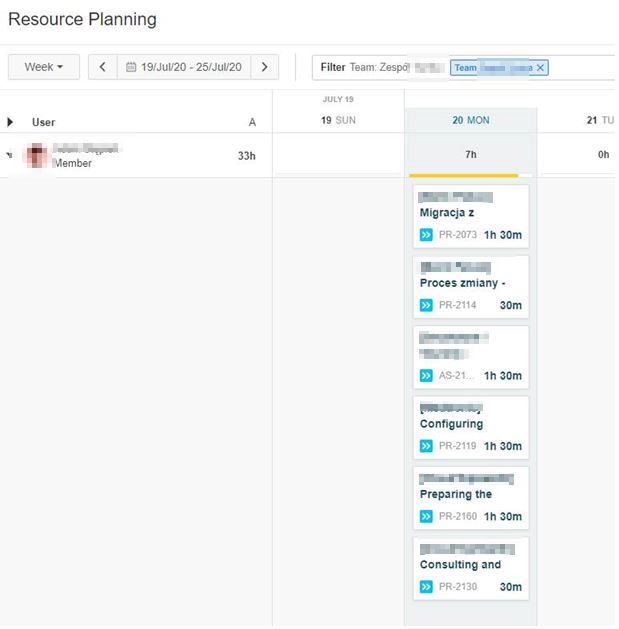Image resolution: width=619 pixels, height=629 pixels.
Task: Select the 19 SUN column header
Action: (x=338, y=121)
